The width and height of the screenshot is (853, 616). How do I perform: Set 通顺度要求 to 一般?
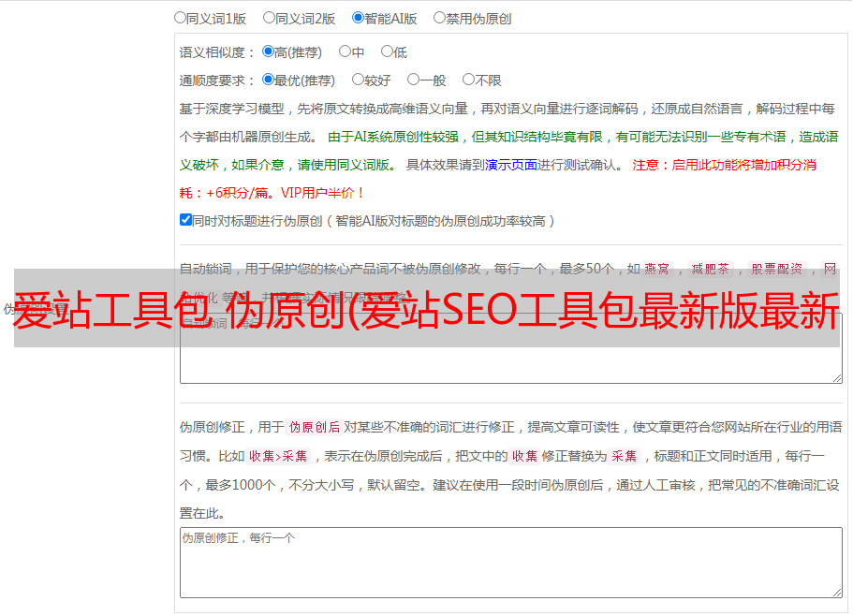[x=414, y=80]
